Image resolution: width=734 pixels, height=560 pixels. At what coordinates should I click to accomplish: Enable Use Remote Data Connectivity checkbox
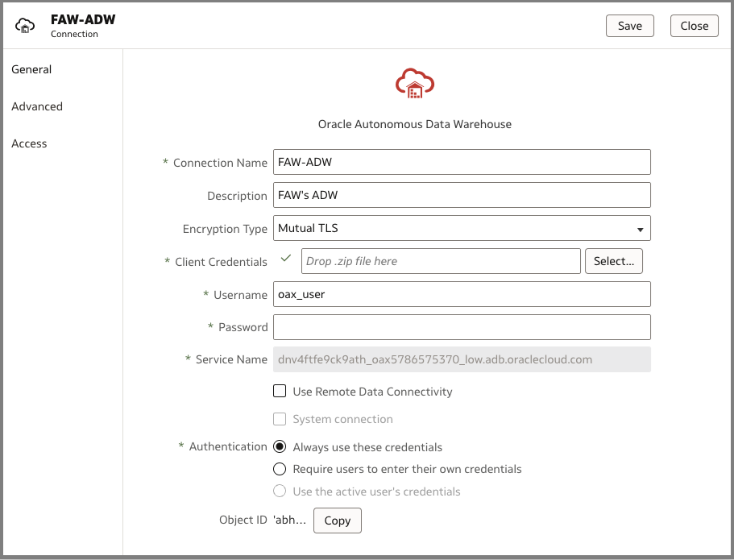coord(280,392)
